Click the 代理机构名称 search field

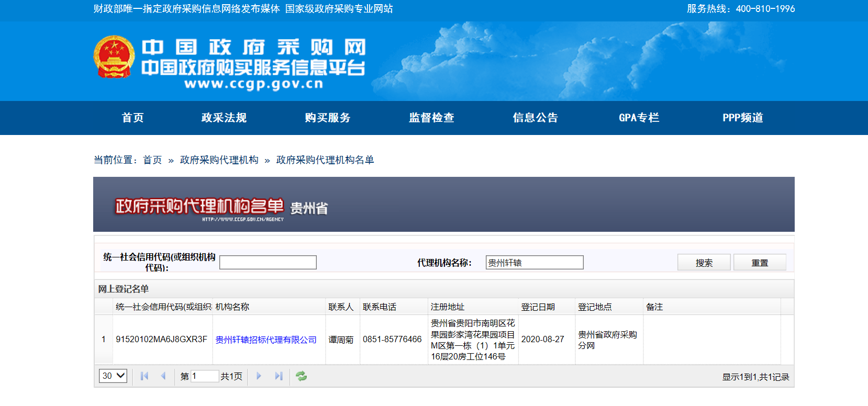click(534, 263)
